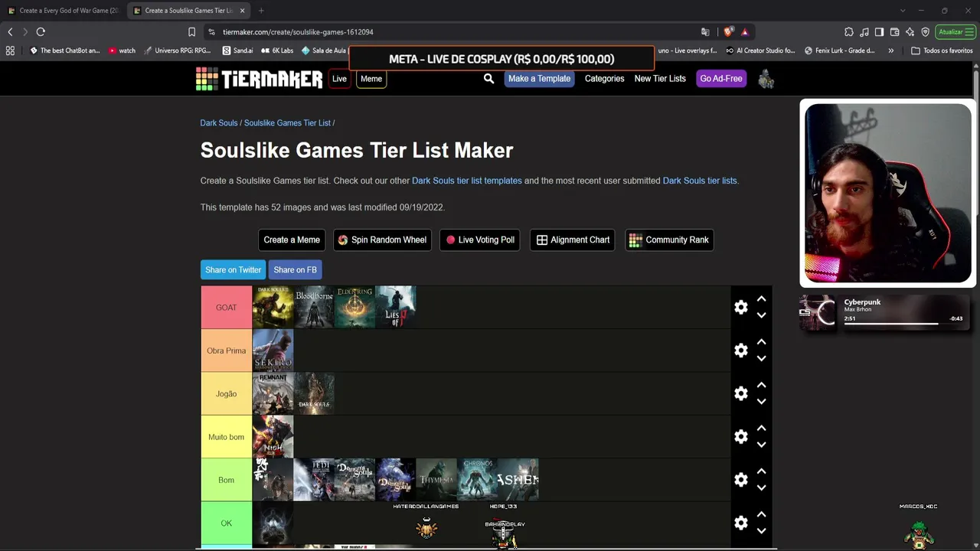Move the Muito bom row up
Image resolution: width=980 pixels, height=551 pixels.
click(761, 429)
